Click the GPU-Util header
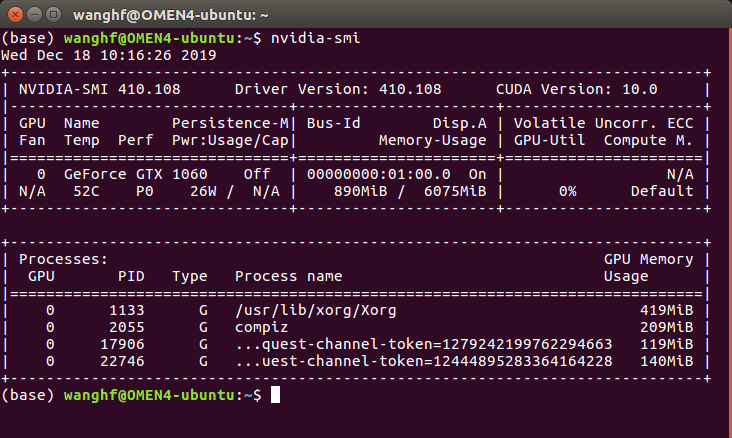This screenshot has height=438, width=732. 549,140
